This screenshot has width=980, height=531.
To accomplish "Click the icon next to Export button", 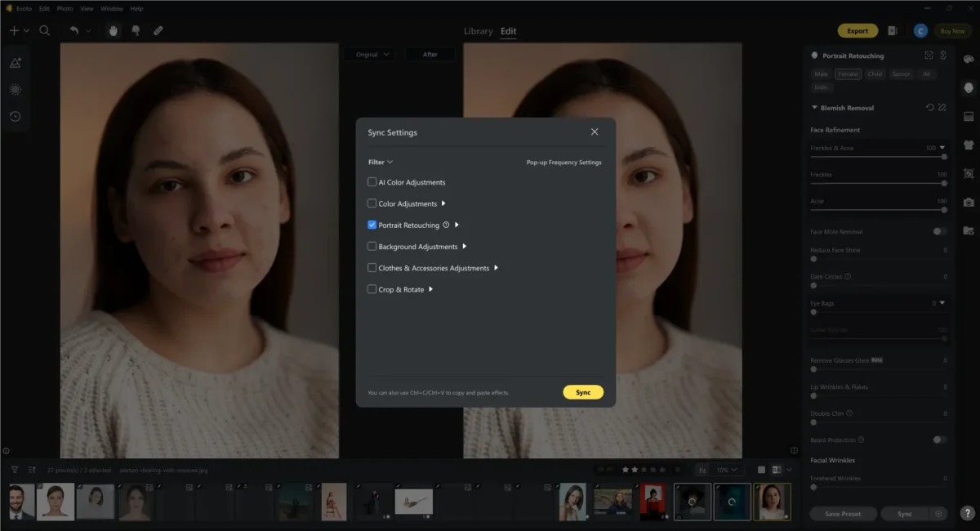I will point(893,31).
